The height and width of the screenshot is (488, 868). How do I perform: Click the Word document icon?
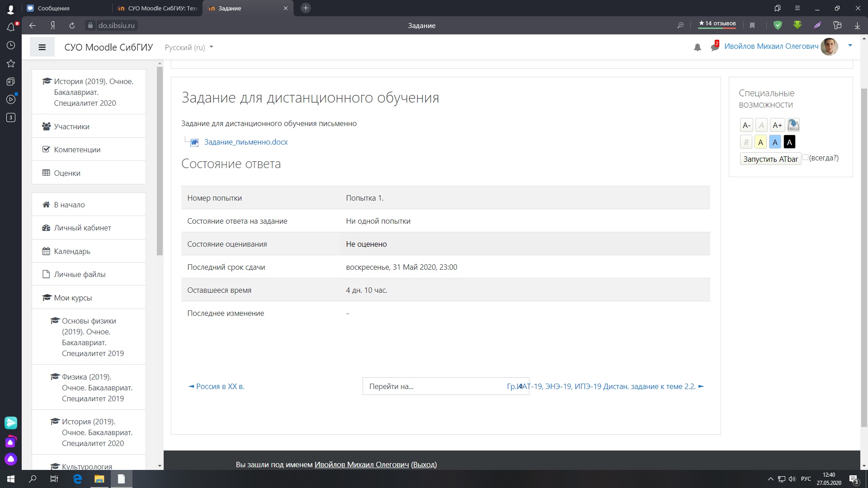[194, 142]
